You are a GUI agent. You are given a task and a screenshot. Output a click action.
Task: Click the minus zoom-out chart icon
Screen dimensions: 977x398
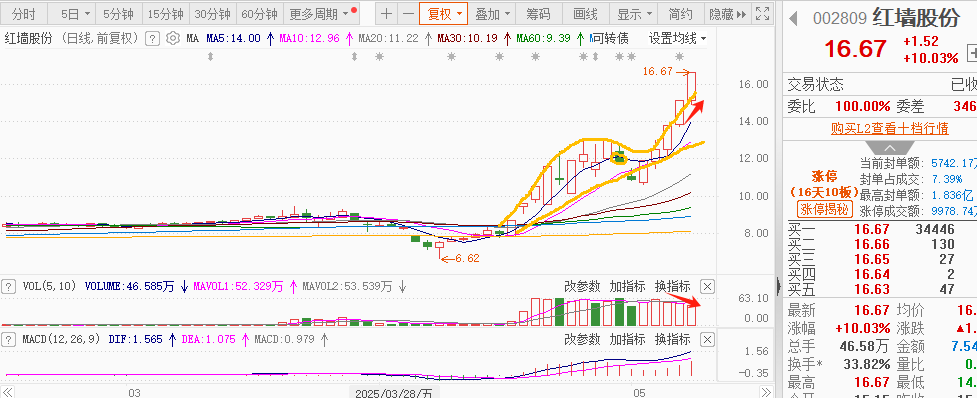pos(408,14)
